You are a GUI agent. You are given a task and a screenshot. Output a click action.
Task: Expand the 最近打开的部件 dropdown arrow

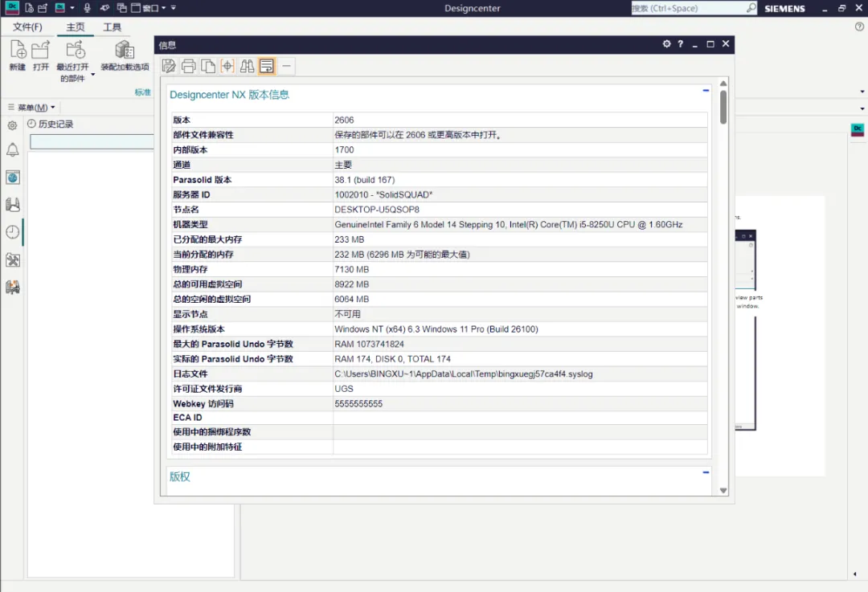click(x=92, y=74)
